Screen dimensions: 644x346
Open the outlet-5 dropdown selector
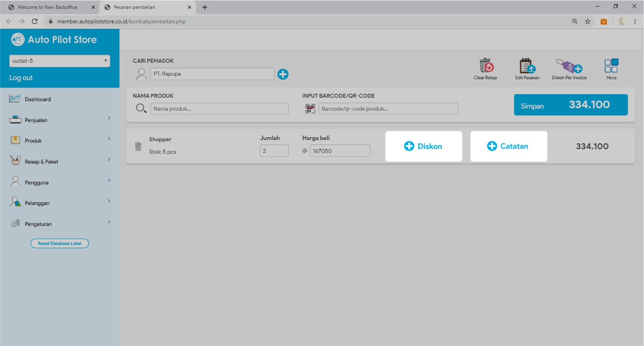click(x=60, y=61)
